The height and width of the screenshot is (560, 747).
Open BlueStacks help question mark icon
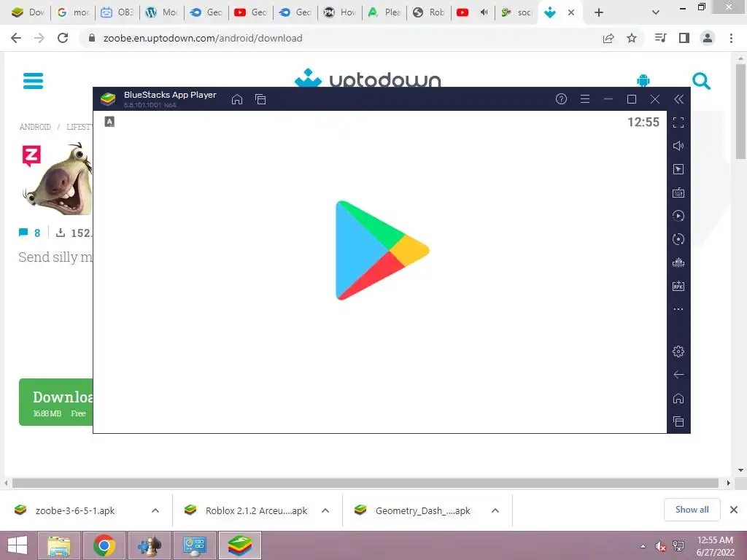point(561,98)
